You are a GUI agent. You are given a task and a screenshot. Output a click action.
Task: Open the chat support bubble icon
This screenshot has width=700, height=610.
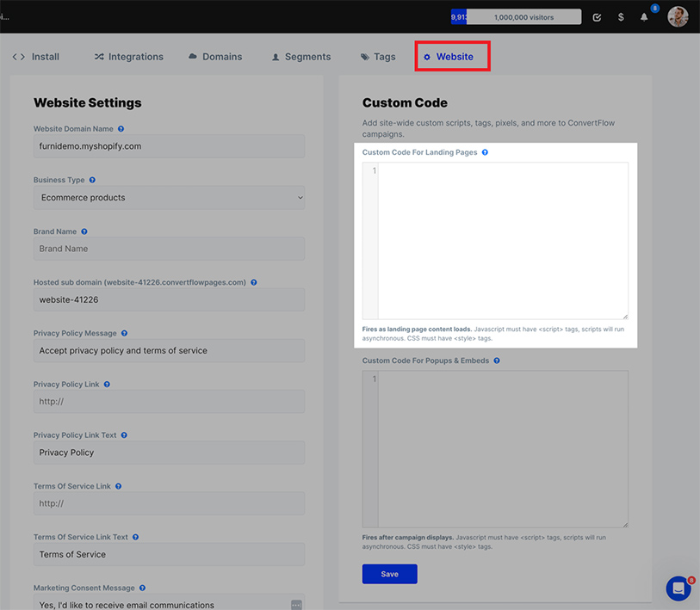click(678, 588)
